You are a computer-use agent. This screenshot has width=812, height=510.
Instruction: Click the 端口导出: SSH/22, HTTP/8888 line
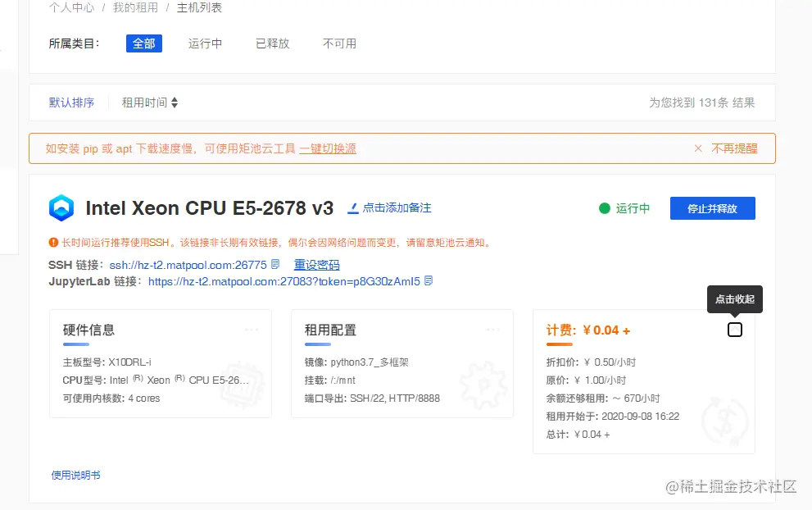click(x=372, y=398)
